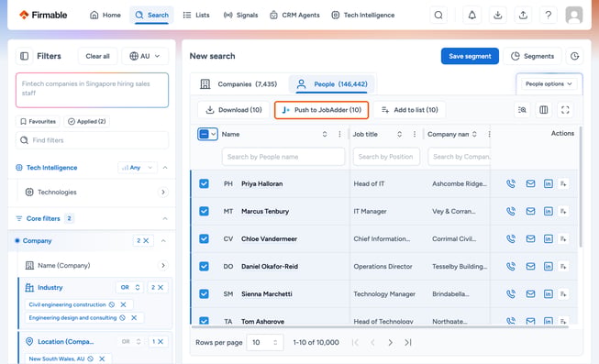
Task: Uncheck Priya Halloran row checkbox
Action: [x=204, y=183]
